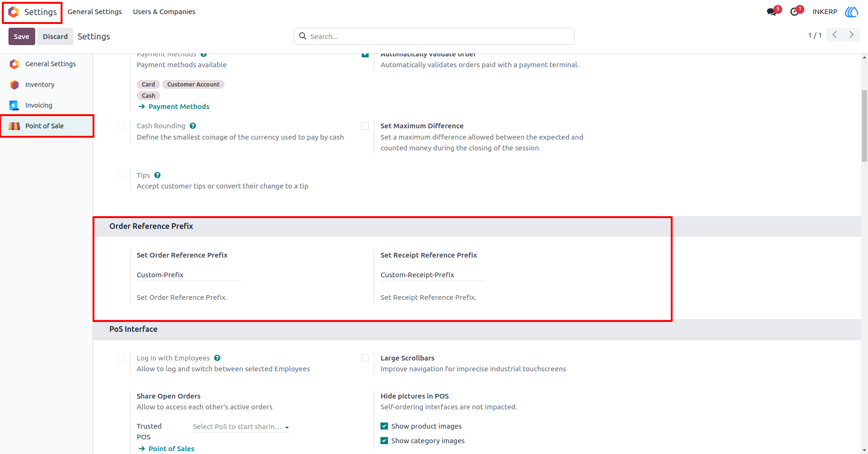Enable the Set Maximum Difference checkbox
Screen dimensions: 868x454
click(x=365, y=126)
